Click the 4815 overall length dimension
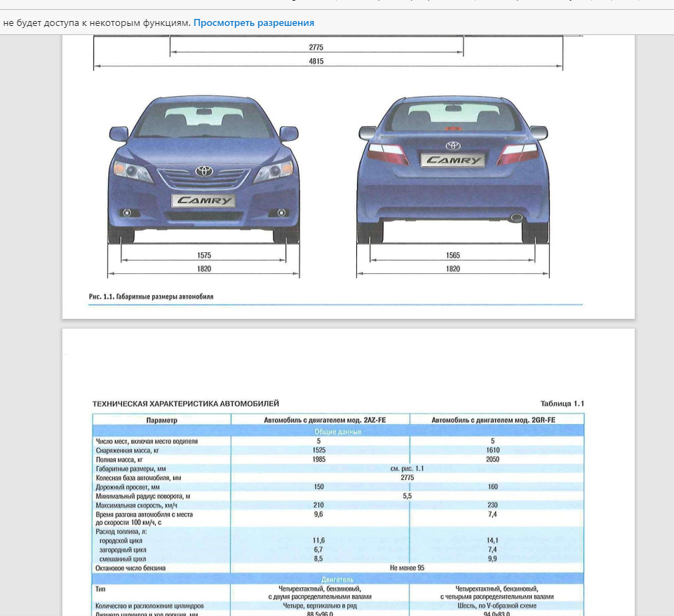The width and height of the screenshot is (674, 616). pyautogui.click(x=316, y=61)
